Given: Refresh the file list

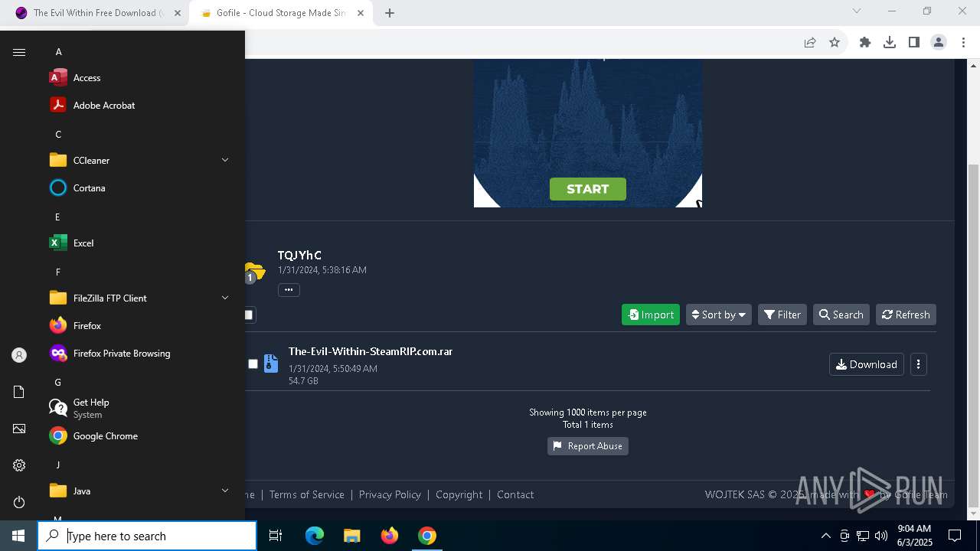Looking at the screenshot, I should [x=906, y=315].
